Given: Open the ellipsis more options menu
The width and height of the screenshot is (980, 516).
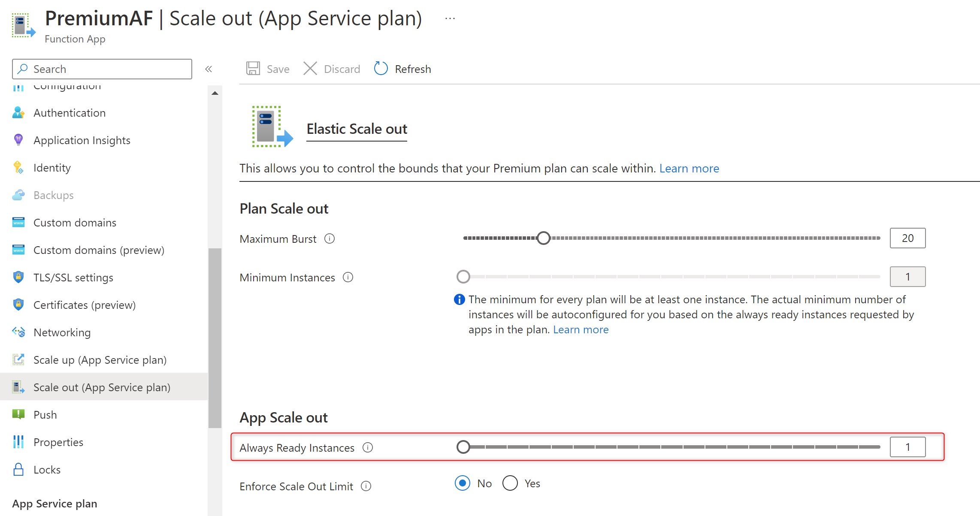Looking at the screenshot, I should point(450,18).
